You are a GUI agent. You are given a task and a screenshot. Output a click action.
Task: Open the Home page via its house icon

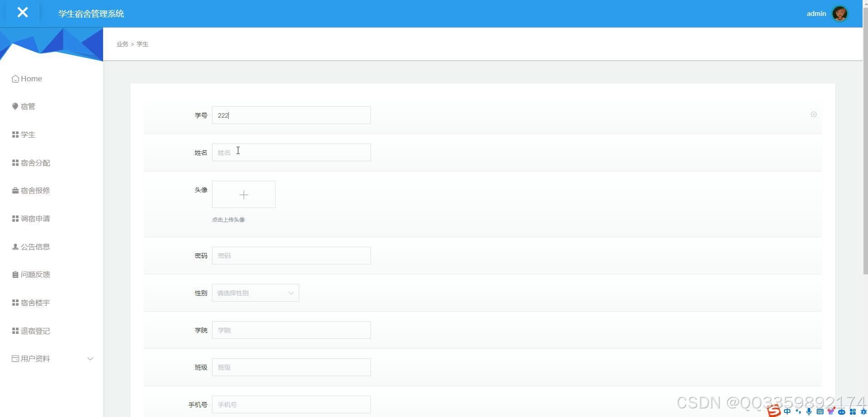[15, 79]
